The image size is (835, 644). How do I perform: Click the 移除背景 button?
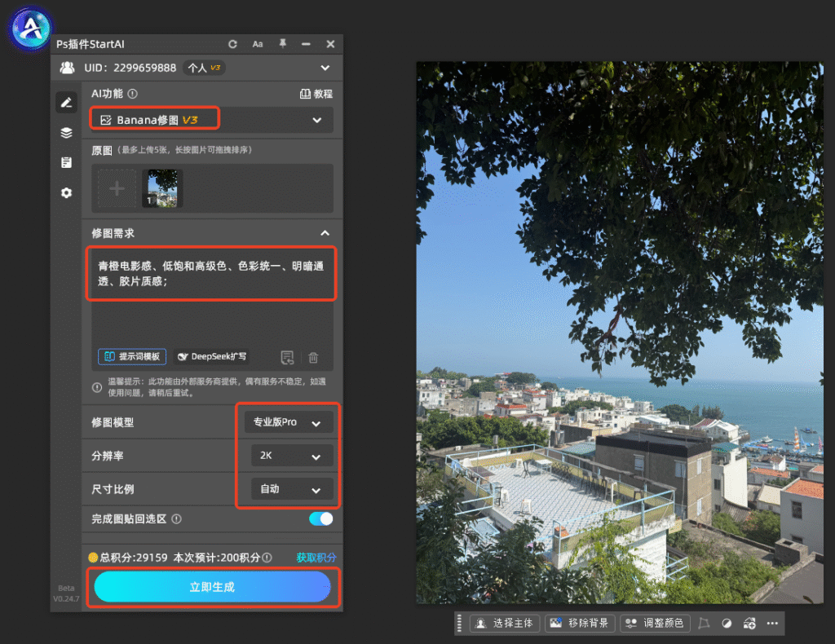click(580, 624)
